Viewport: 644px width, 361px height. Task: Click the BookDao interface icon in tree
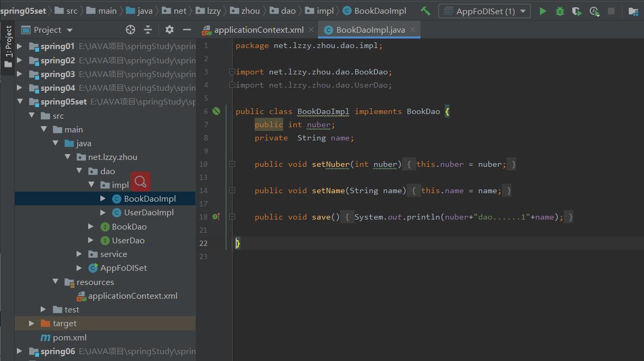pos(105,226)
